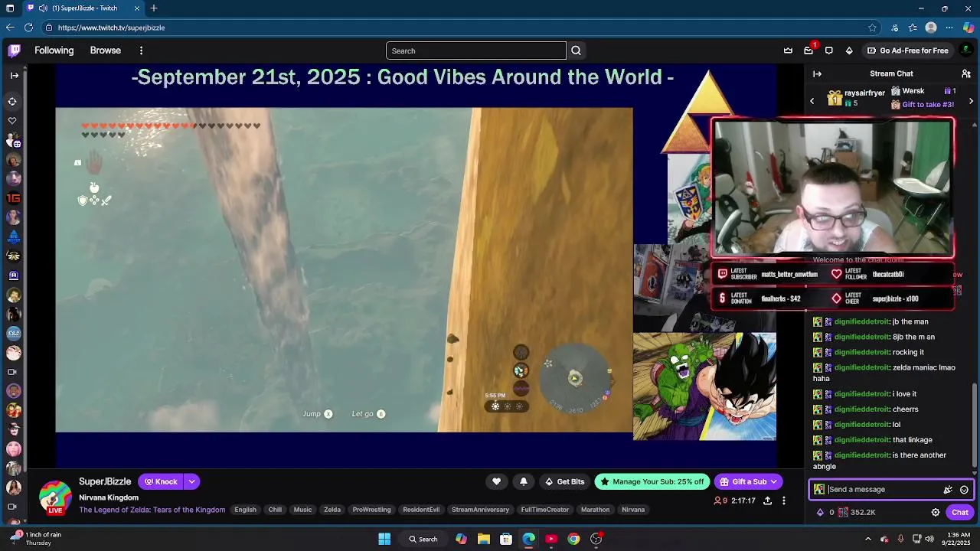Click dignifieddetroit username in 'cheers' message
Viewport: 980px width, 551px height.
pyautogui.click(x=861, y=409)
